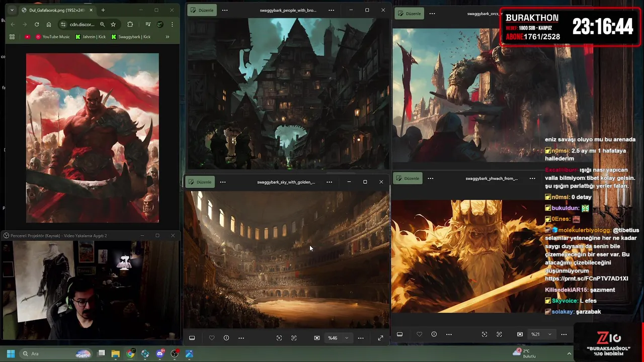Select the Dul_Gafafaorok.png browser tab
Viewport: 644px width, 362px height.
pos(57,10)
